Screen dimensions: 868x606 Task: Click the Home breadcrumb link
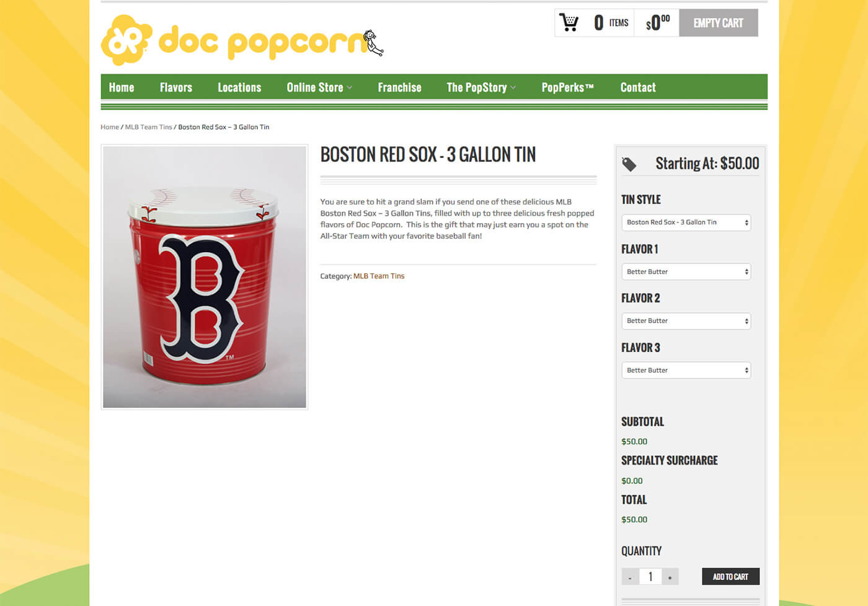point(110,127)
